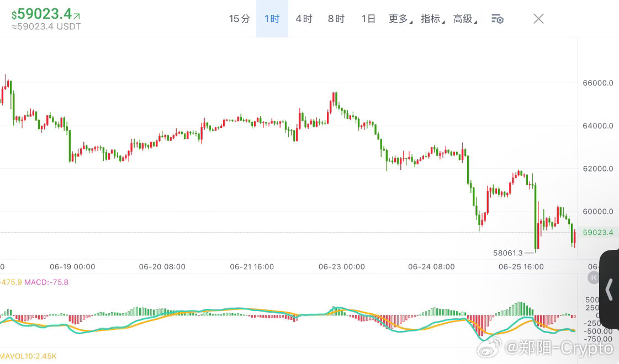This screenshot has width=619, height=364.
Task: Click the MAVOL10:2.45K volume label
Action: [x=28, y=356]
